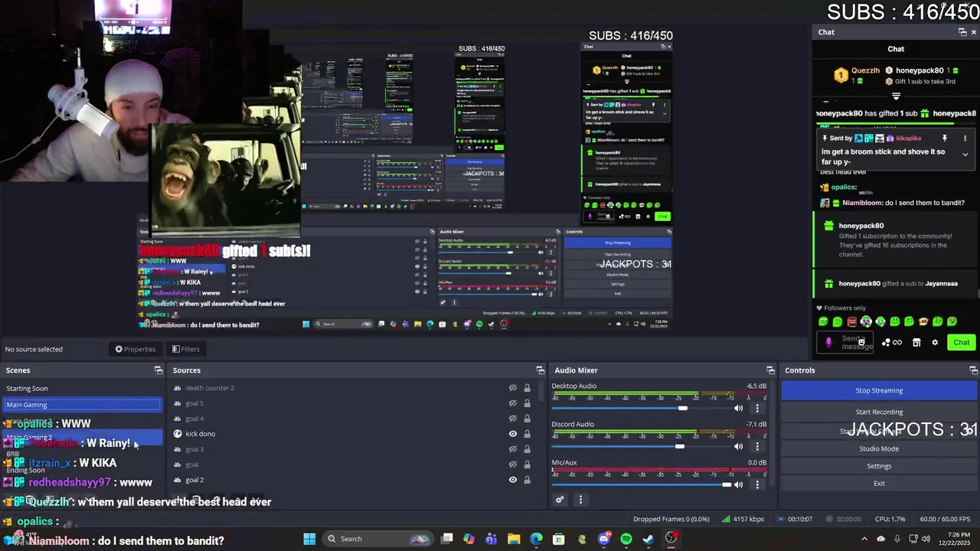Open OBS Settings from Controls
This screenshot has width=980, height=551.
click(x=879, y=466)
